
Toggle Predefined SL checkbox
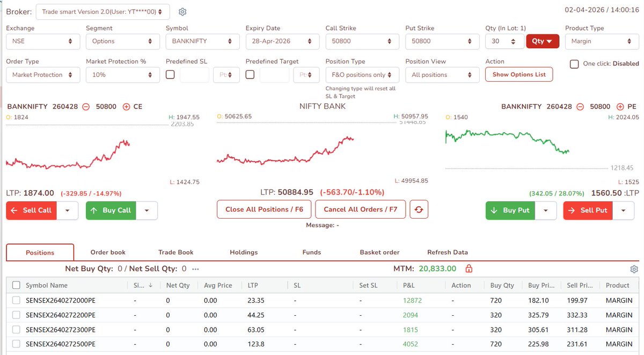170,75
